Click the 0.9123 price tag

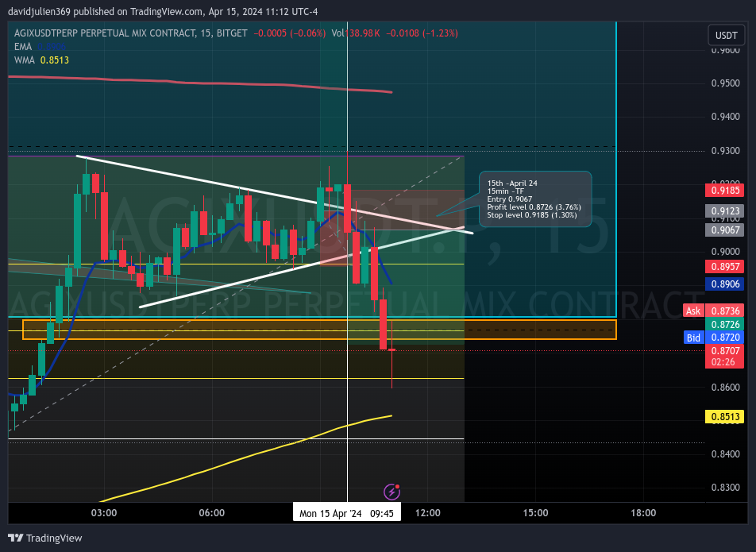[725, 210]
